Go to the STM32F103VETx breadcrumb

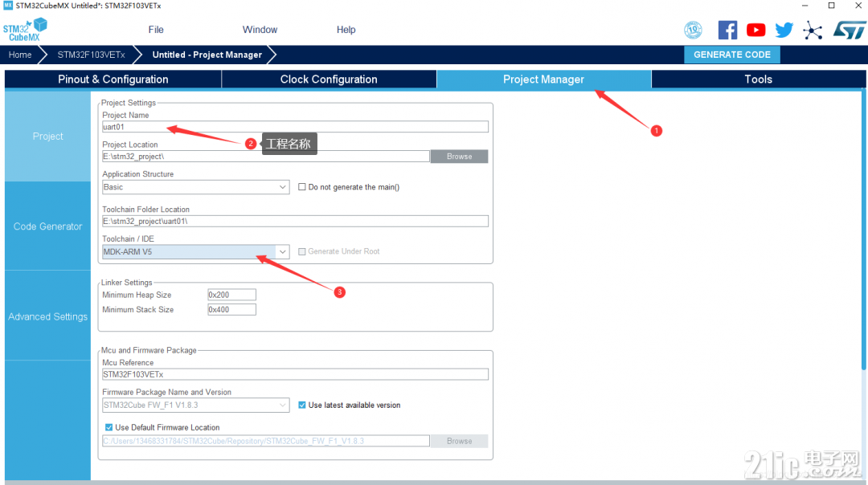tap(92, 55)
